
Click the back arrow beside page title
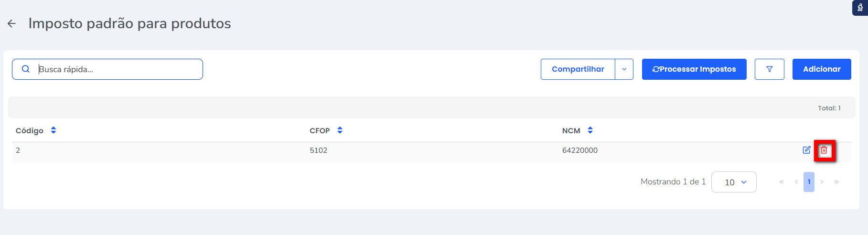[12, 23]
